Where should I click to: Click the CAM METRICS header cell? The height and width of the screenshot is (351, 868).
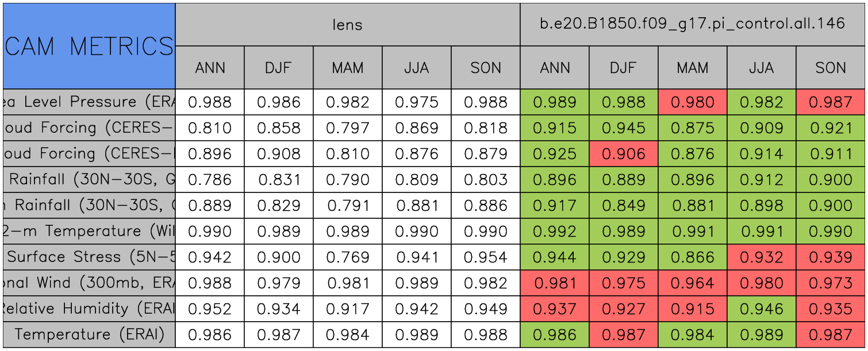[89, 46]
